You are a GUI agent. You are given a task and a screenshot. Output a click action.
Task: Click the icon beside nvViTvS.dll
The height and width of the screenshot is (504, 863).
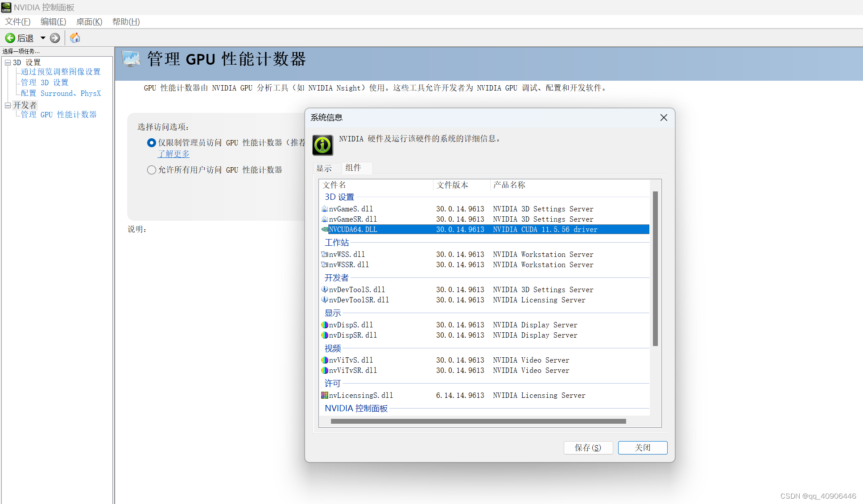(325, 360)
